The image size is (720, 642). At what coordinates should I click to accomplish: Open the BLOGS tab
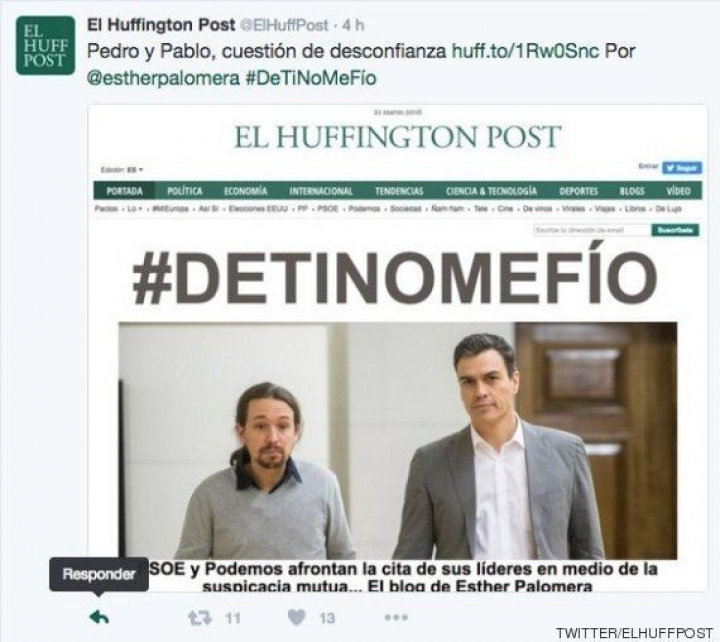pos(632,191)
